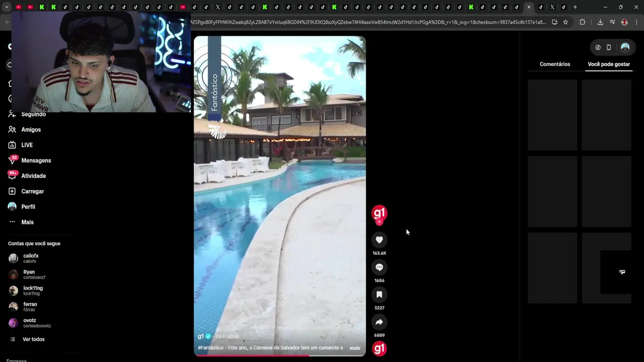Image resolution: width=644 pixels, height=362 pixels.
Task: Open Chrome profile avatar in toolbar
Action: click(624, 22)
